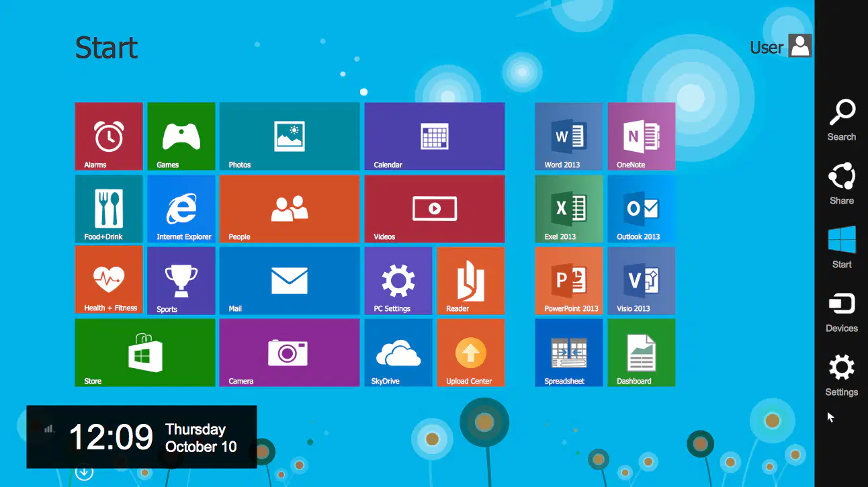Launch the Games tile

tap(181, 136)
